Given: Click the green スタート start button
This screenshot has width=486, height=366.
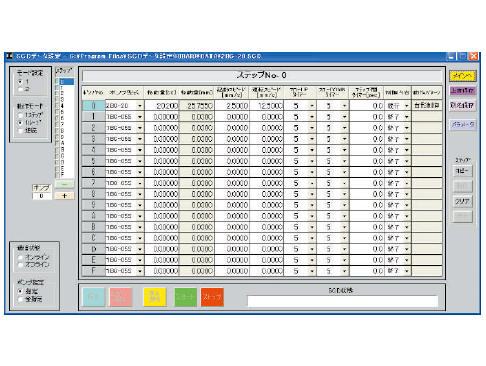Looking at the screenshot, I should pyautogui.click(x=186, y=297).
